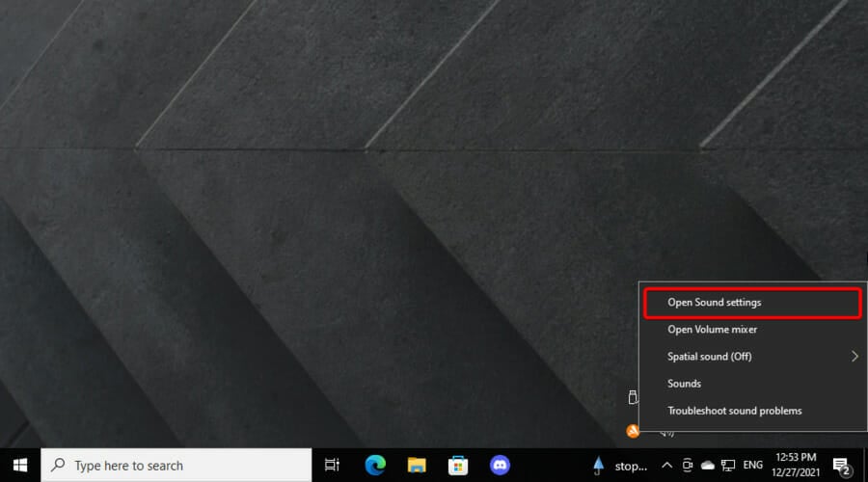Viewport: 868px width, 482px height.
Task: Click the orange tray app icon
Action: coord(633,431)
